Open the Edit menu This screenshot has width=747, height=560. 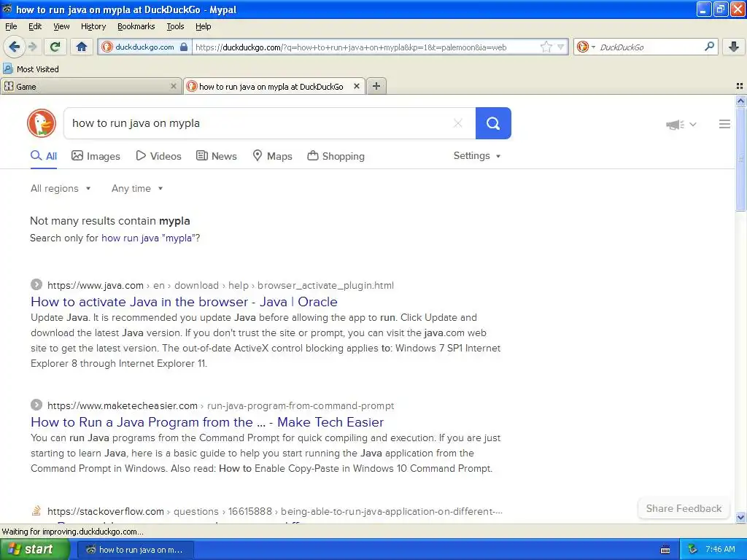tap(35, 26)
